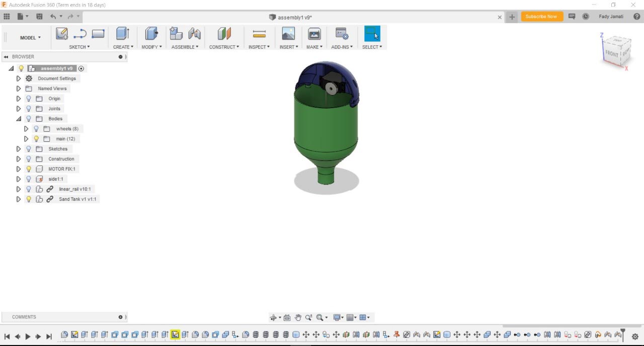The image size is (644, 346).
Task: Click timeline Play button
Action: point(28,336)
